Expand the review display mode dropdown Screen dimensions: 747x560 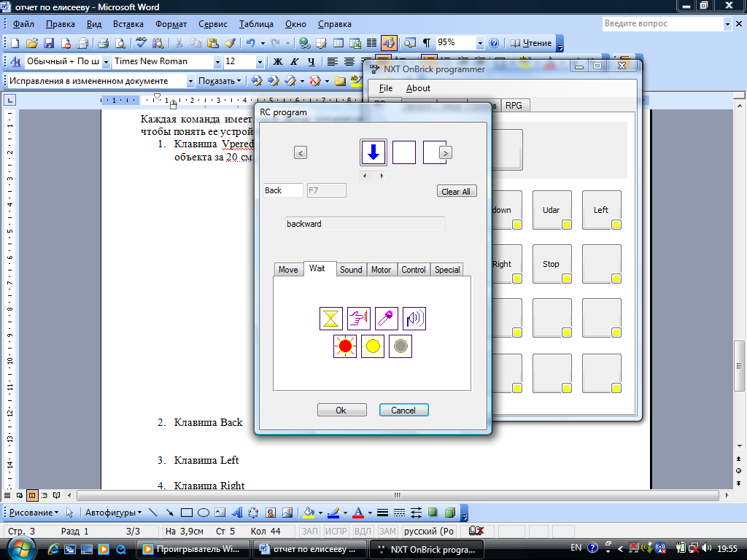click(190, 82)
